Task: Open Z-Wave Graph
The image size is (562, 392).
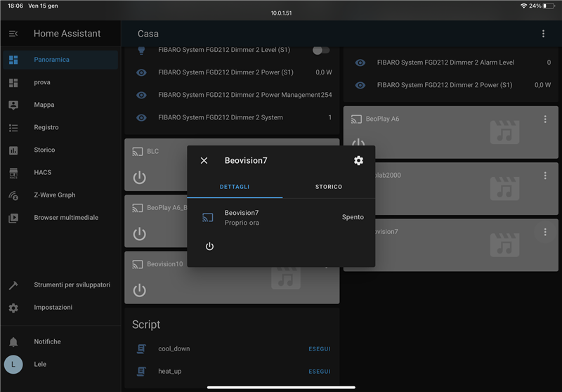Action: tap(54, 195)
